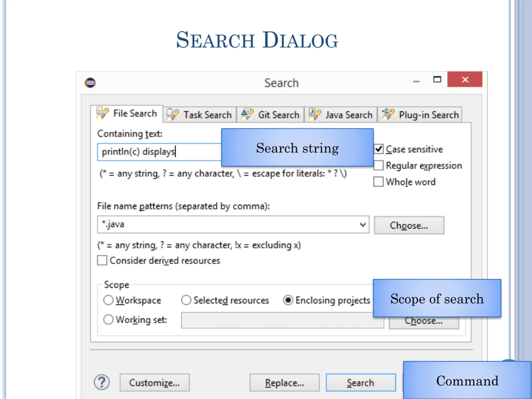
Task: Select the Workspace scope radio button
Action: pos(108,300)
